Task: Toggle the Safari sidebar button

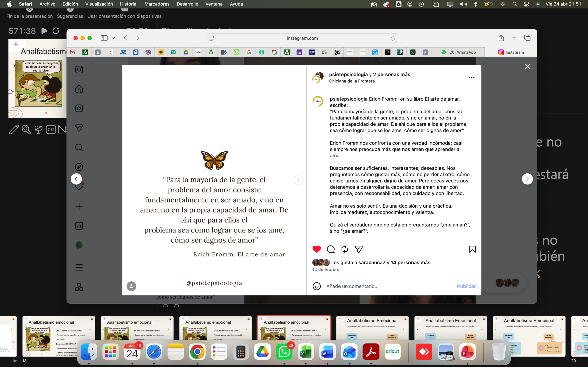Action: (104, 38)
